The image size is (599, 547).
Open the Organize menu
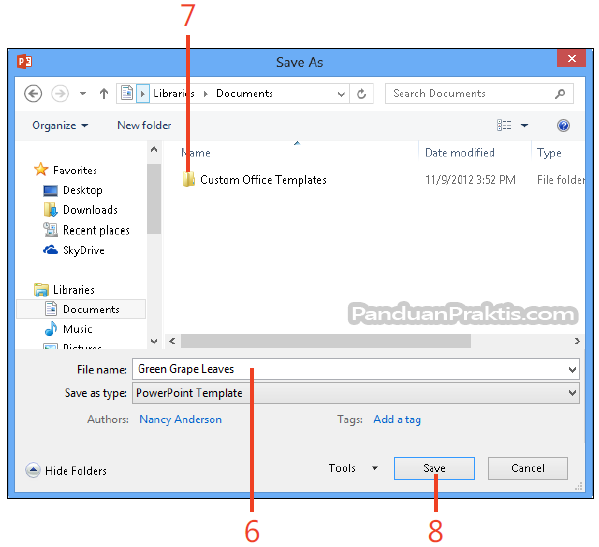(x=60, y=125)
